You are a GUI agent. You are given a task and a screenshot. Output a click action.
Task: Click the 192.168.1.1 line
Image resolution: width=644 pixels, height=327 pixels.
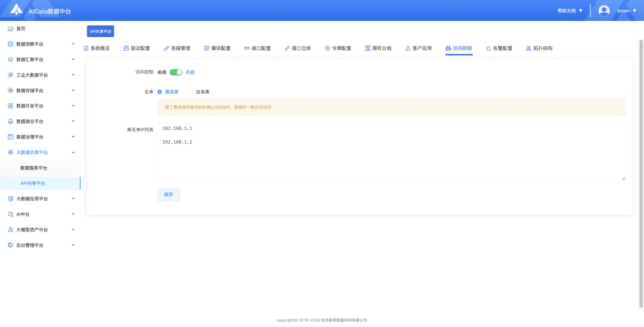click(177, 128)
